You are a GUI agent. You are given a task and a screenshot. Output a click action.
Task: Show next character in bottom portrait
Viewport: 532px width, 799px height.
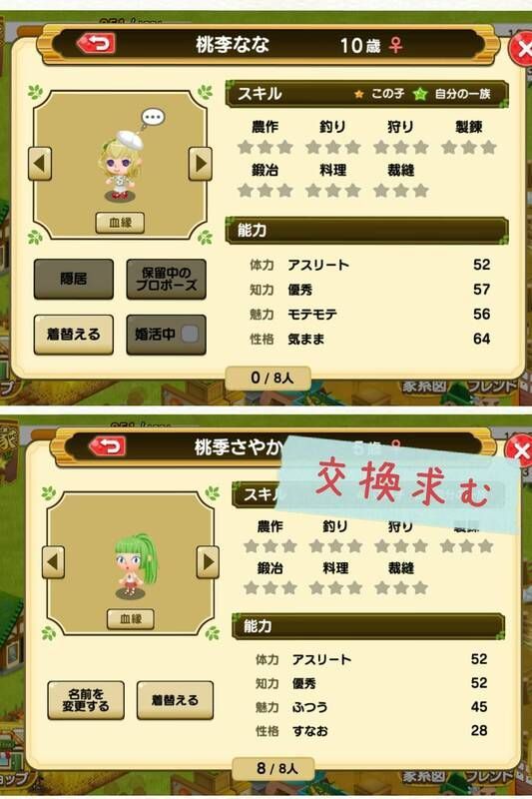click(208, 562)
